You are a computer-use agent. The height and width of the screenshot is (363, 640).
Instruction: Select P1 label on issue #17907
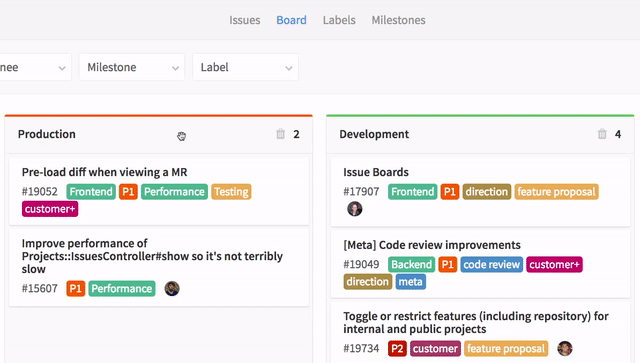[x=450, y=192]
